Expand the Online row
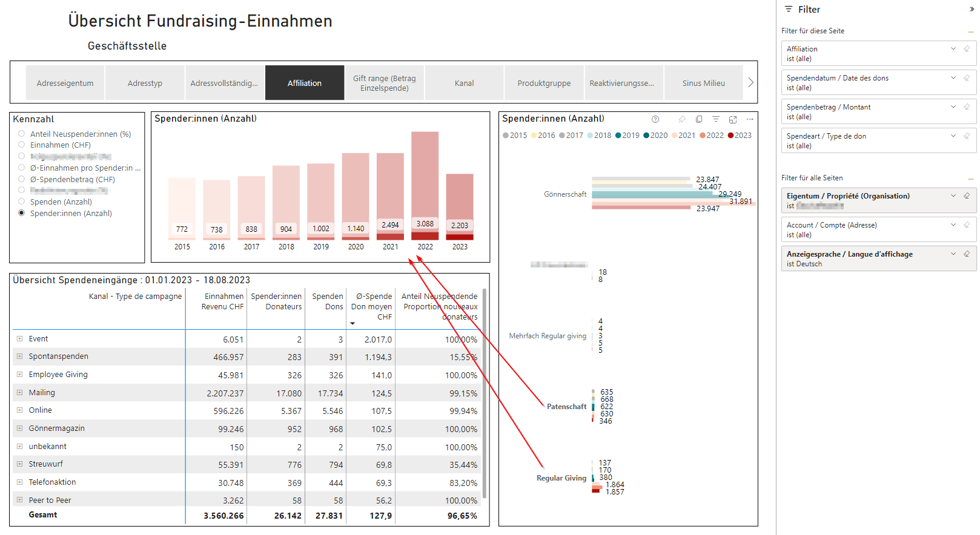 tap(19, 410)
